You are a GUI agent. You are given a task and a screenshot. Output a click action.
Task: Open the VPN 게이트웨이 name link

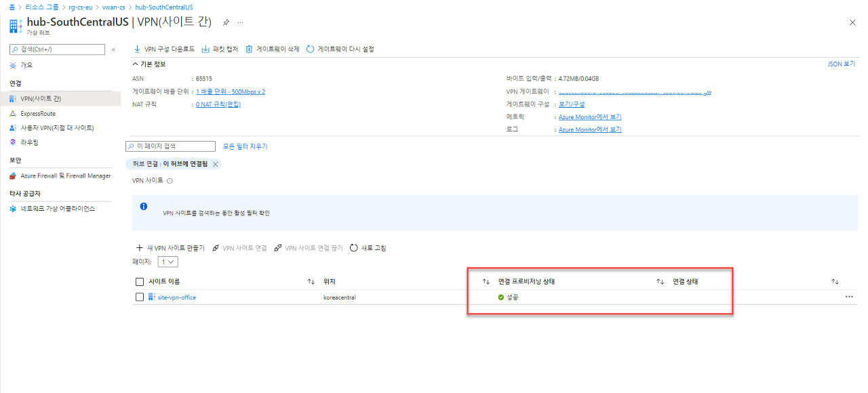tap(635, 91)
